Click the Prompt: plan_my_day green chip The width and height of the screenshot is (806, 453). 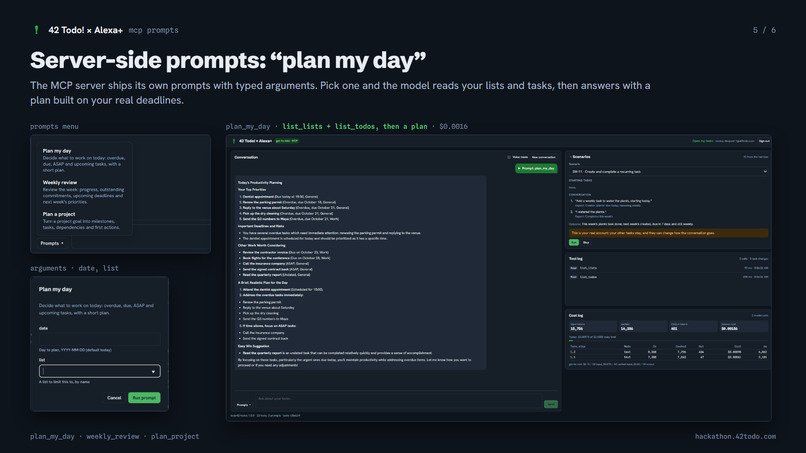click(x=536, y=168)
